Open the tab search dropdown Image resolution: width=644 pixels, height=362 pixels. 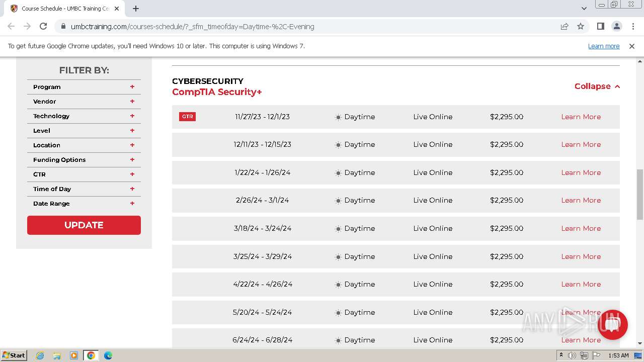(584, 9)
